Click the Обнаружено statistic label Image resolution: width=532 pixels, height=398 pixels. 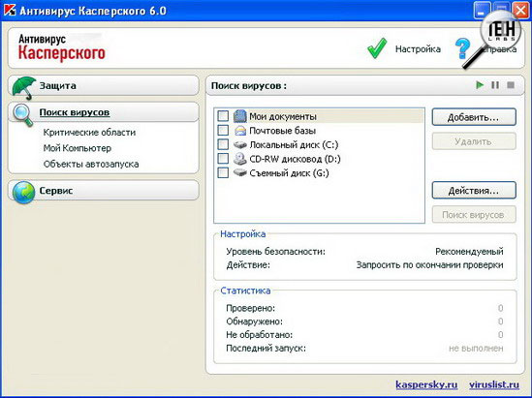(254, 321)
